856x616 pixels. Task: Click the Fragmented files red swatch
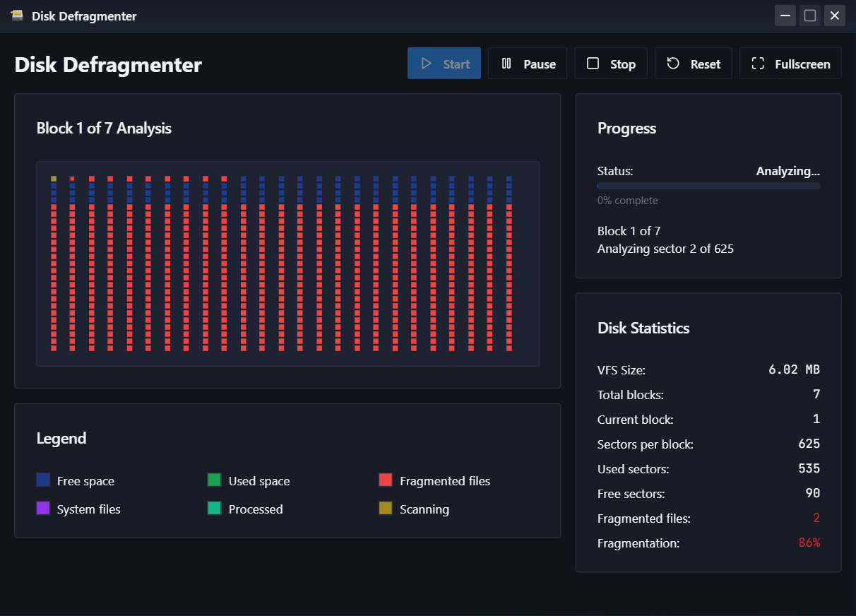pos(386,480)
